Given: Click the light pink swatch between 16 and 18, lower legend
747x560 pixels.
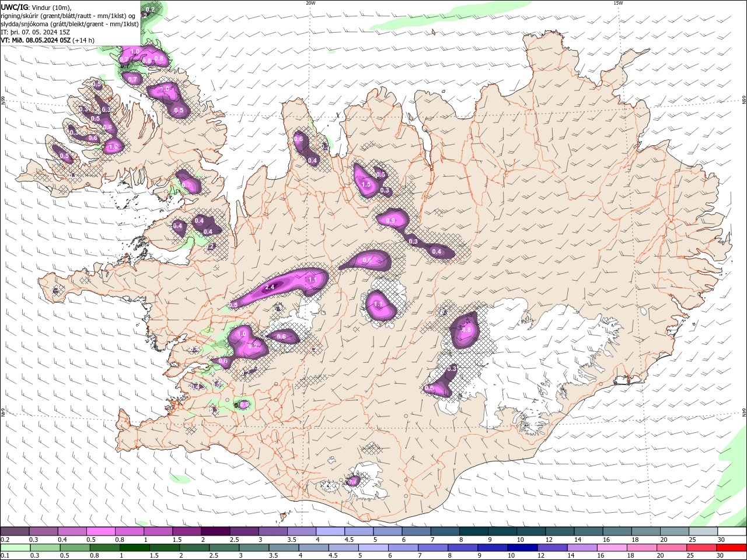Looking at the screenshot, I should 611,548.
